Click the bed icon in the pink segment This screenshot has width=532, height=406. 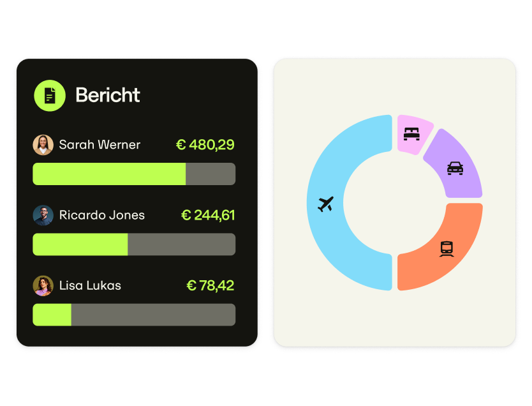coord(411,134)
